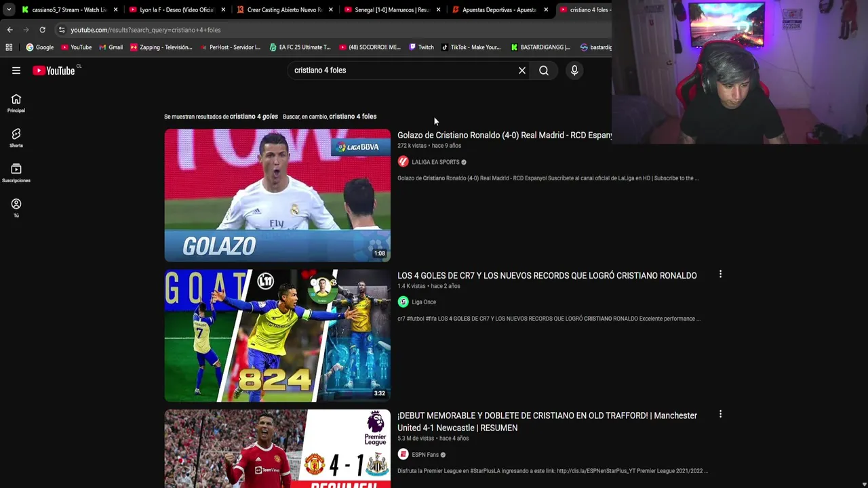Switch to Crear Casting Abierto Nuevo tab
The width and height of the screenshot is (868, 488).
[x=283, y=9]
